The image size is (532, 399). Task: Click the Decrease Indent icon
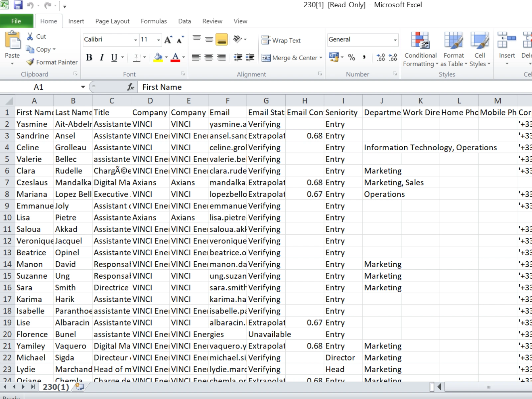click(x=238, y=58)
